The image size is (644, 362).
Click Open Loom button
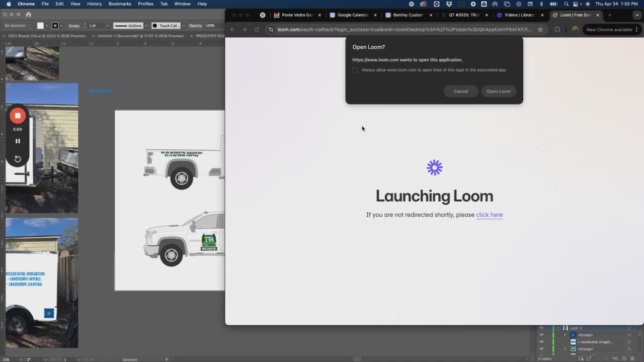tap(499, 91)
